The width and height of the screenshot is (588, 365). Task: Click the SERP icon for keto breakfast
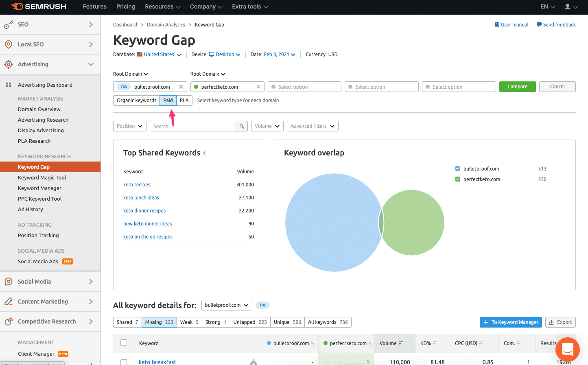254,362
